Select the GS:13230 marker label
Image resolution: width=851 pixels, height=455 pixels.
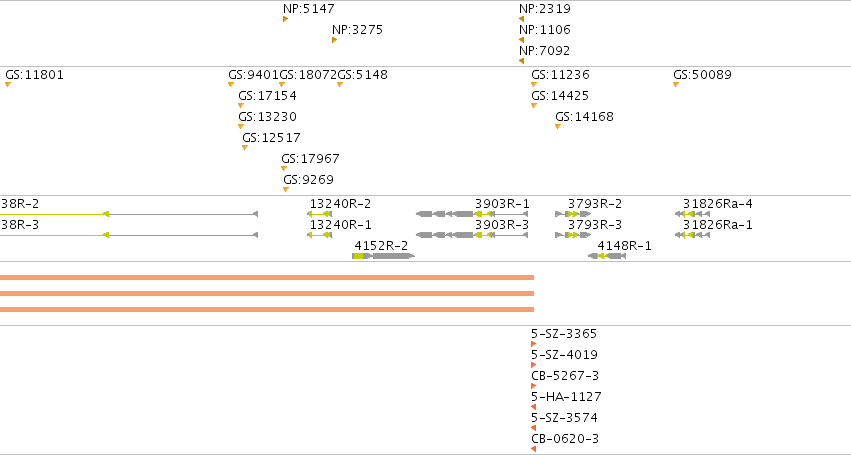(268, 117)
